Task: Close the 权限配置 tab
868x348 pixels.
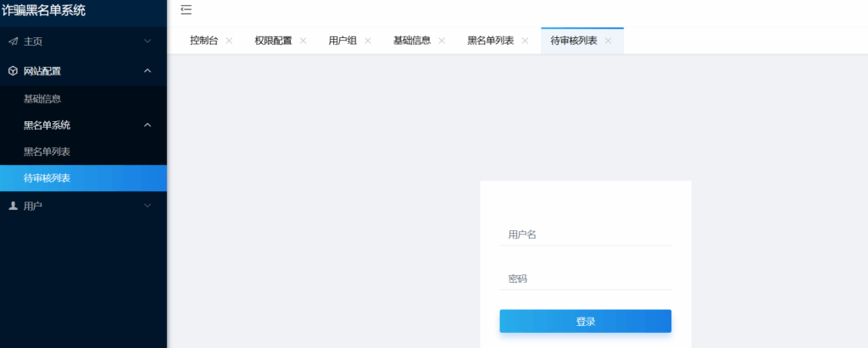Action: tap(303, 41)
